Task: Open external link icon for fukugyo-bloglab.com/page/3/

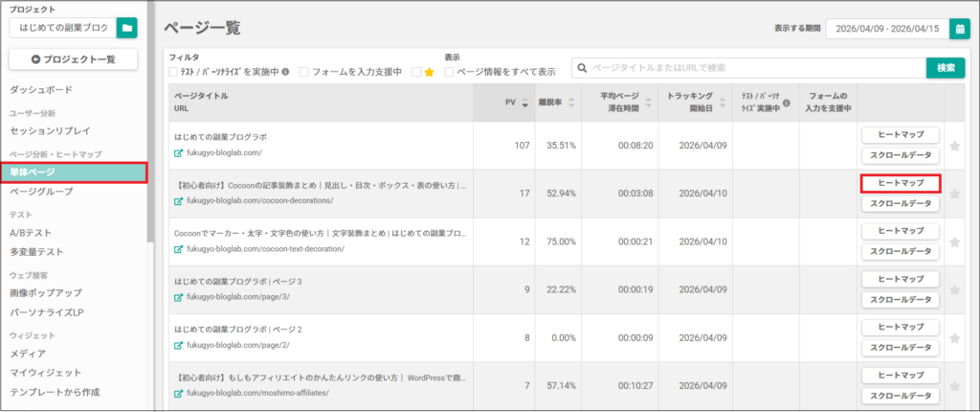Action: 178,297
